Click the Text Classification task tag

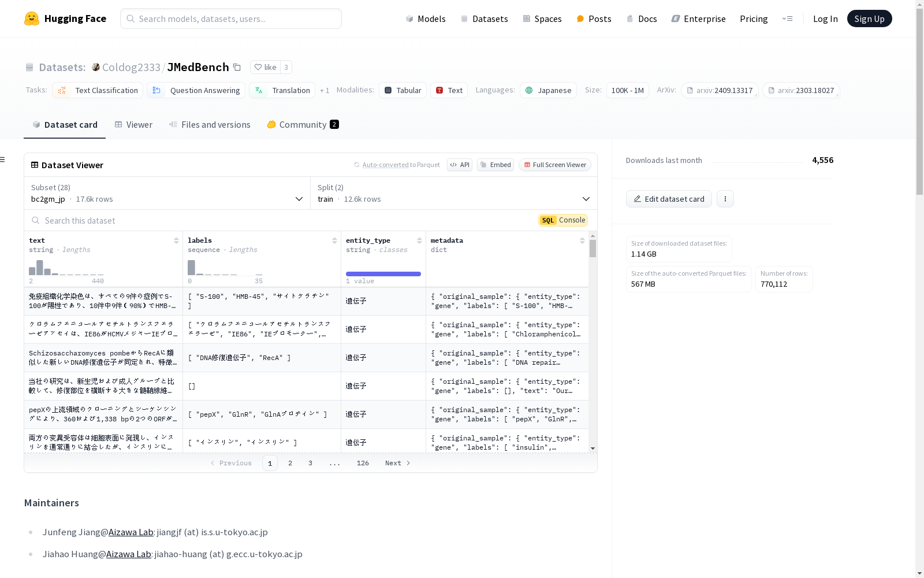click(x=98, y=90)
